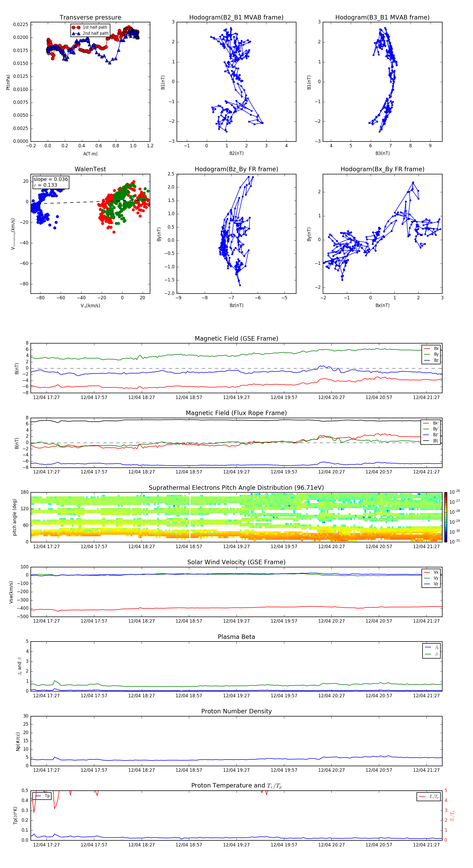This screenshot has height=868, width=473.
Task: Click Bz in the GSE magnetic field legend
Action: (x=431, y=360)
